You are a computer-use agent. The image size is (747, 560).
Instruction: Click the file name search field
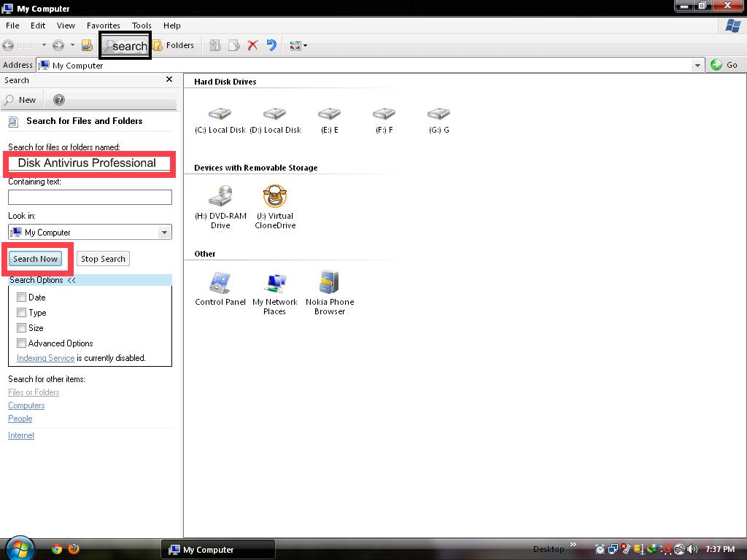[x=89, y=163]
